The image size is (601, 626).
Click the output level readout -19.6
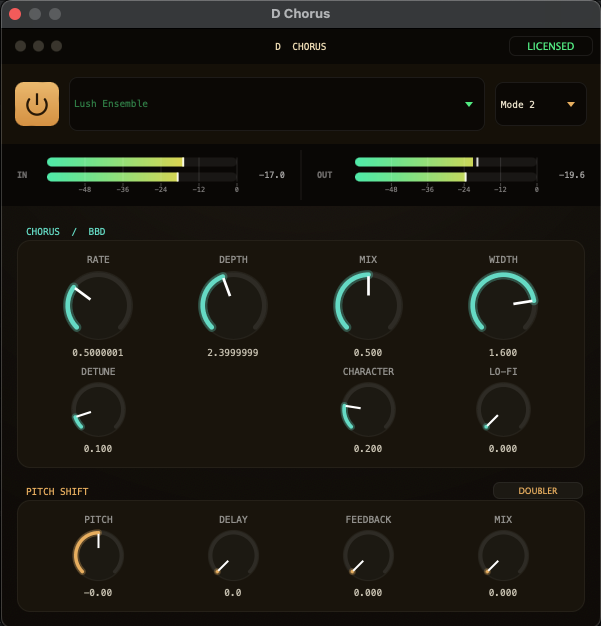[x=571, y=175]
